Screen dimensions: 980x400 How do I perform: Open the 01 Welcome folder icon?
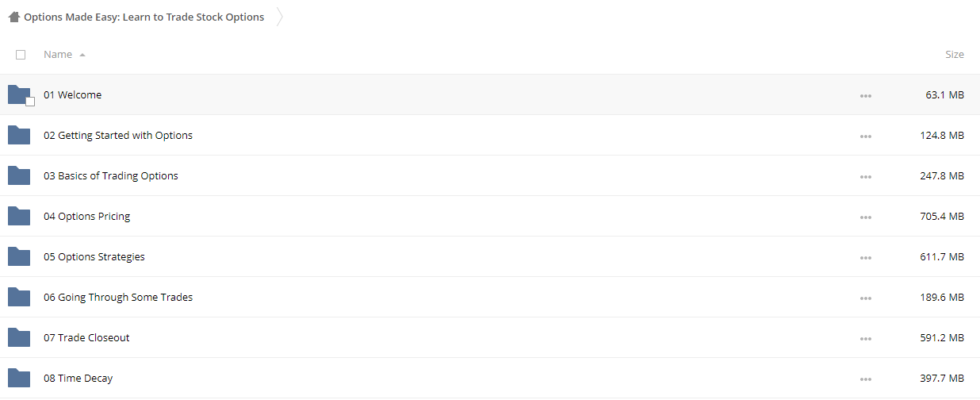pos(19,95)
